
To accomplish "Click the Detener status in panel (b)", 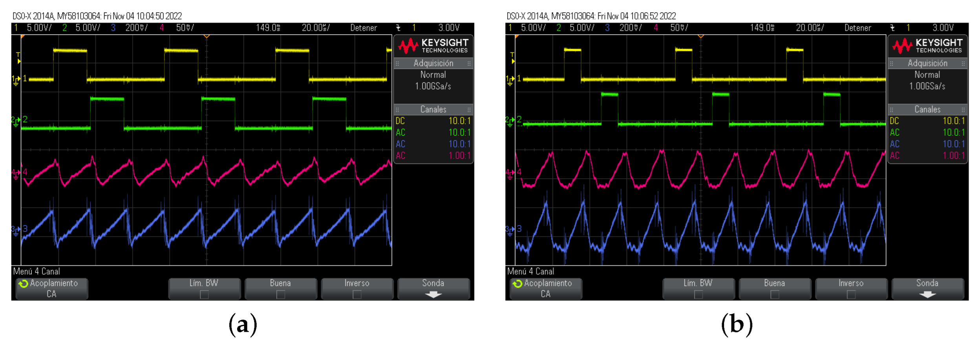I will coord(857,28).
